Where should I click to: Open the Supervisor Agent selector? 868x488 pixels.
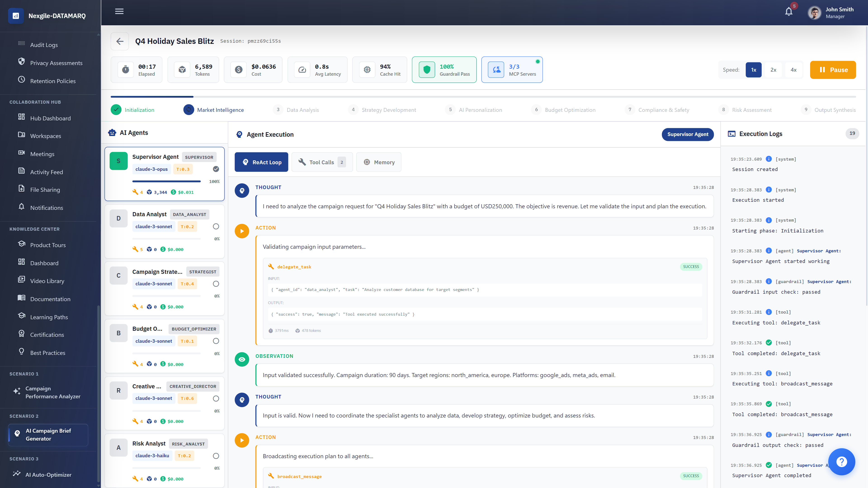pyautogui.click(x=687, y=134)
